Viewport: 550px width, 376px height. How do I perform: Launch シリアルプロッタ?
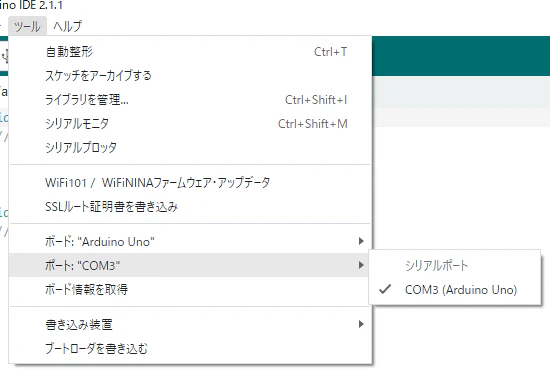(190, 148)
